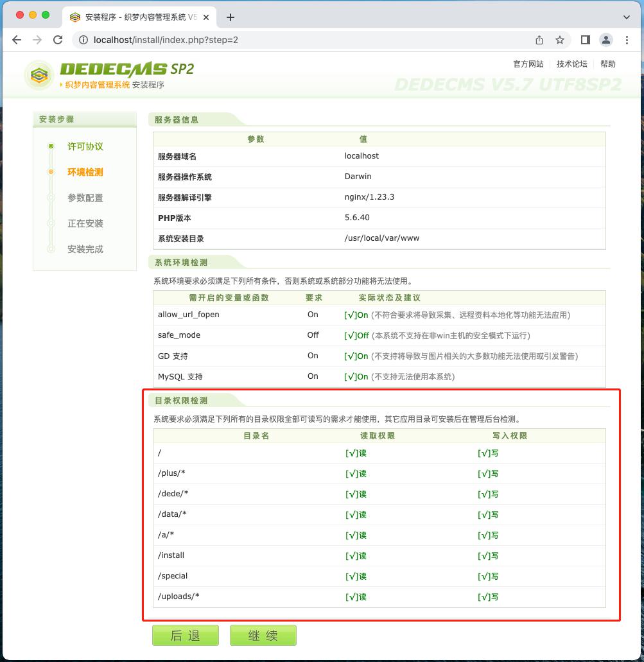
Task: Click the PHP version 5.6.40
Action: (357, 218)
